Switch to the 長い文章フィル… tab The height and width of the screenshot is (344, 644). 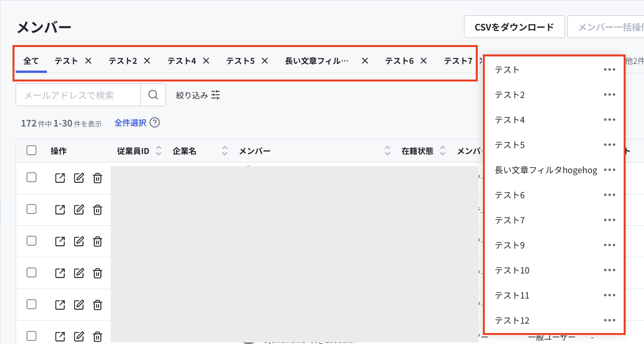tap(317, 61)
